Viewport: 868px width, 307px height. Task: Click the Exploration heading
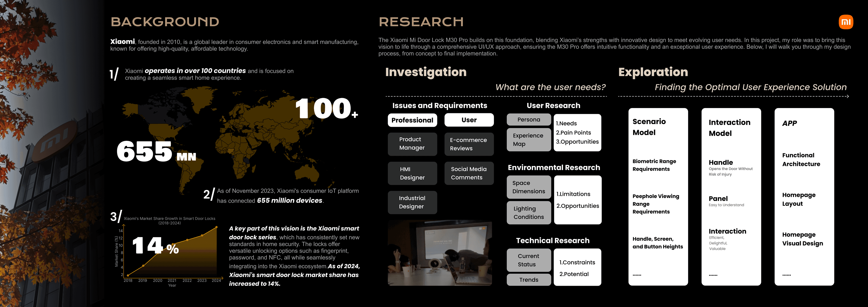pyautogui.click(x=653, y=72)
